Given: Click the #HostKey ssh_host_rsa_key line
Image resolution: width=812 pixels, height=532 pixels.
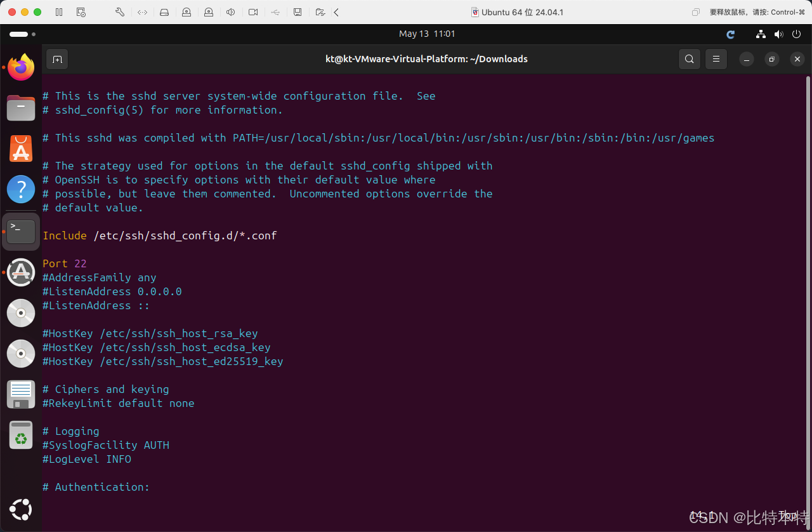Looking at the screenshot, I should (x=150, y=333).
